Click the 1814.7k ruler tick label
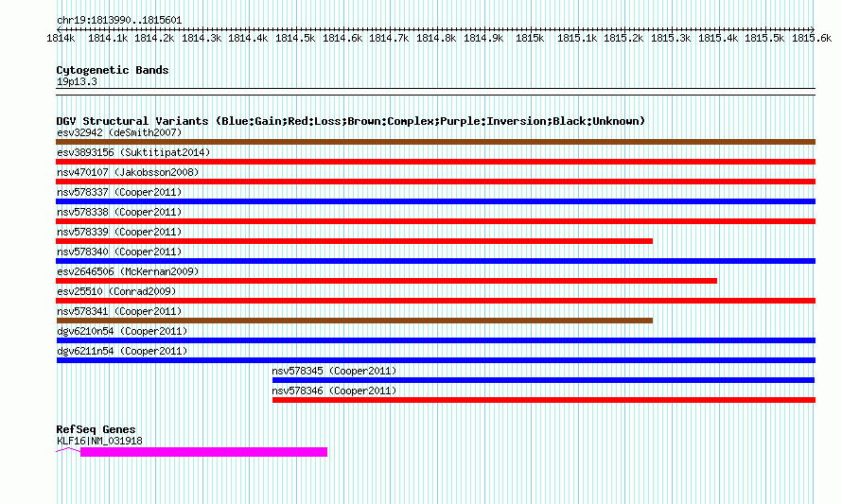The width and height of the screenshot is (842, 504). coord(390,38)
